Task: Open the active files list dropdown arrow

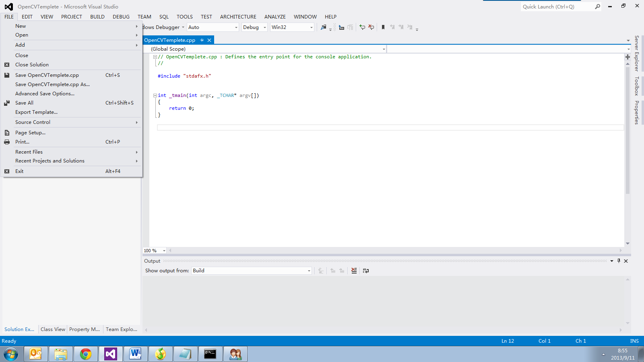Action: coord(628,41)
